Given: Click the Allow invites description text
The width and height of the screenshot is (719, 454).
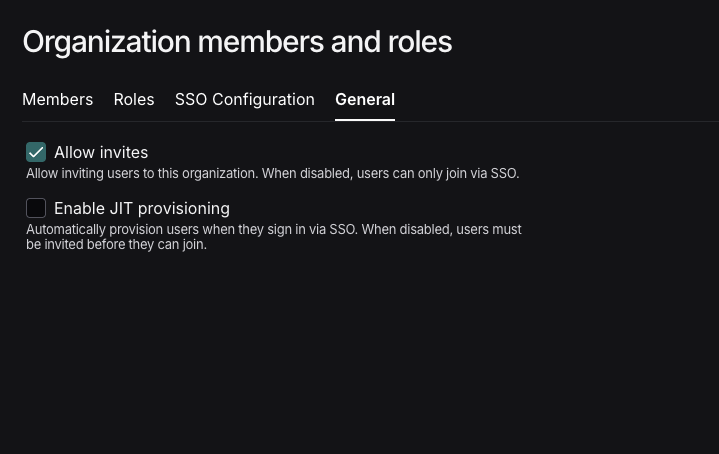Looking at the screenshot, I should pyautogui.click(x=272, y=174).
